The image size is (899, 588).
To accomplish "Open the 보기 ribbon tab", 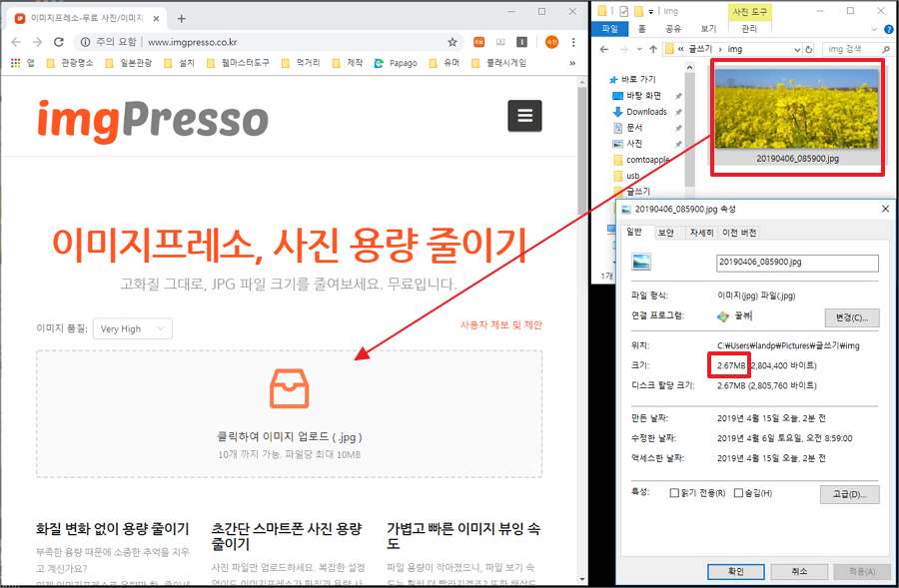I will [708, 29].
